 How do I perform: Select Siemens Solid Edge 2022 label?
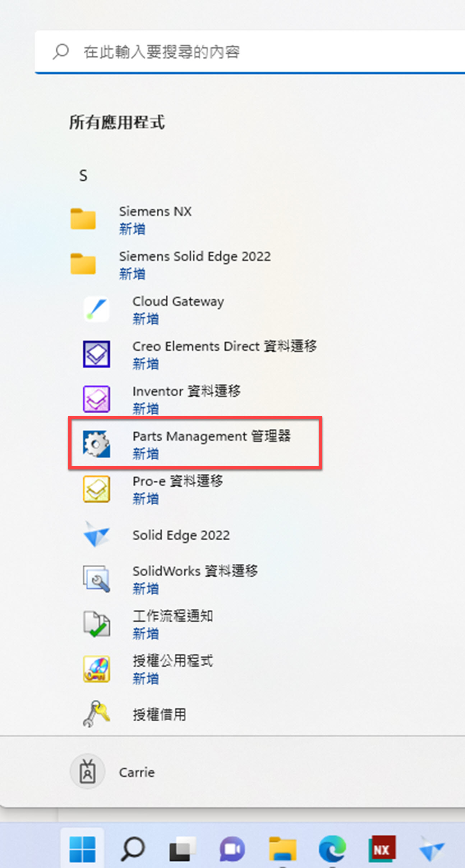[195, 257]
